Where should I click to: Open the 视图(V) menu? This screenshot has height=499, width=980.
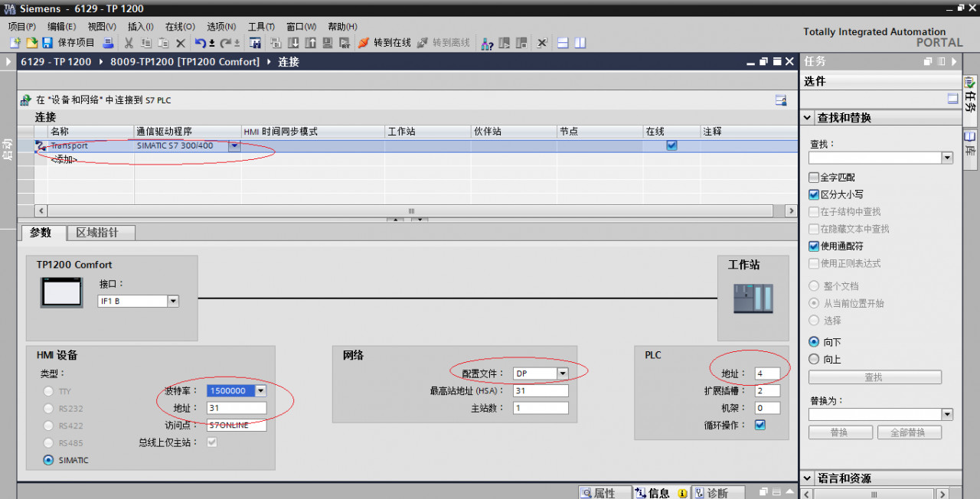(101, 26)
